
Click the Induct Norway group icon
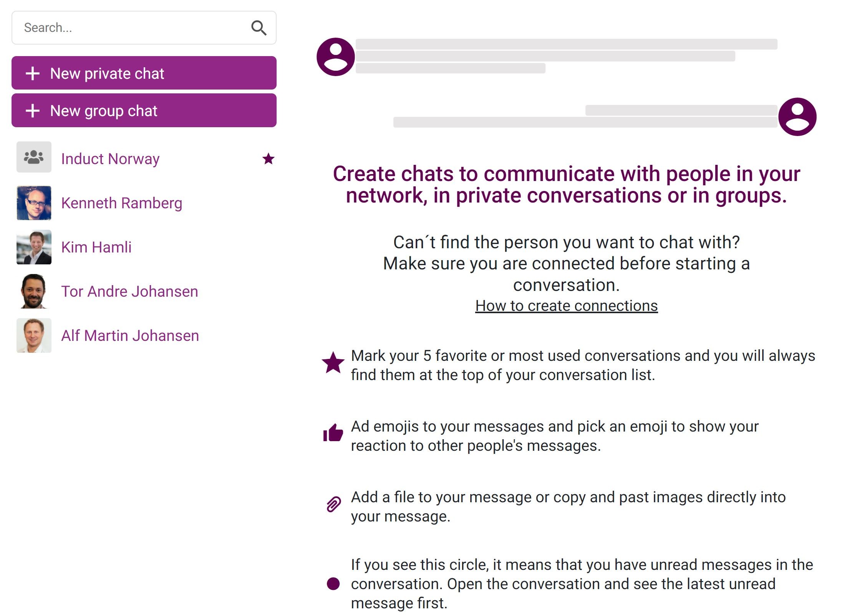(34, 157)
